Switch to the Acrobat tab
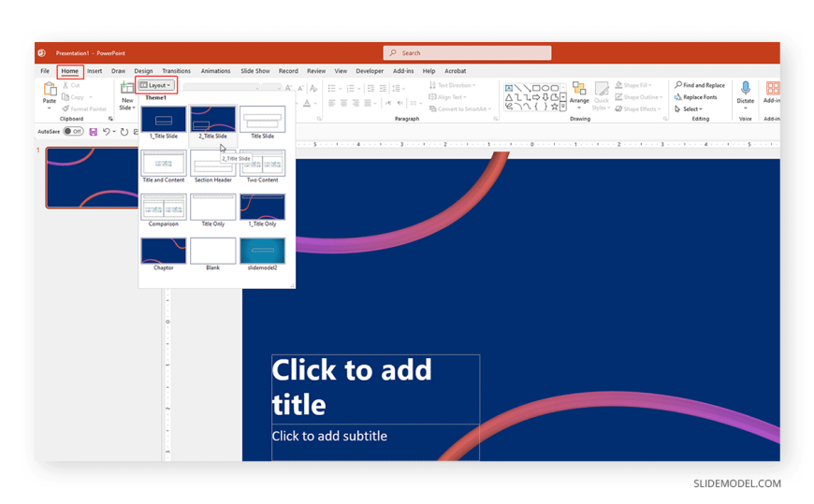Screen dimensions: 814x504 pos(456,71)
